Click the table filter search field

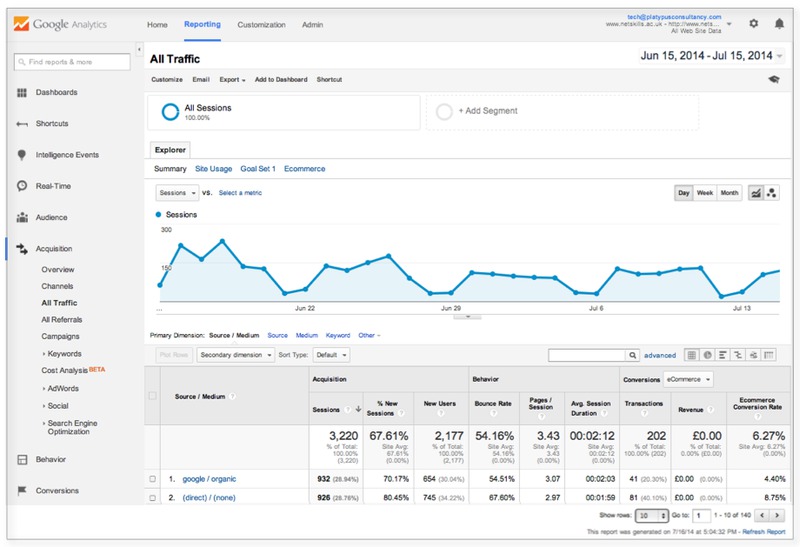(587, 355)
